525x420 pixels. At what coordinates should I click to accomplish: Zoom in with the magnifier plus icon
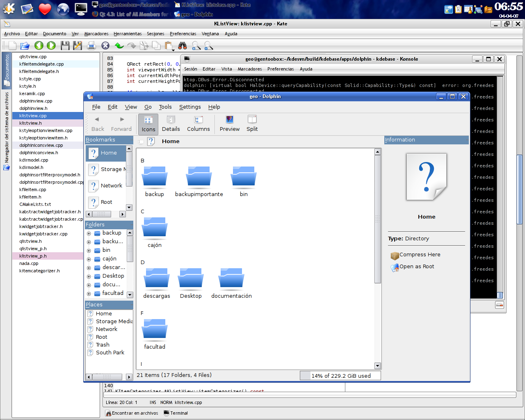196,46
